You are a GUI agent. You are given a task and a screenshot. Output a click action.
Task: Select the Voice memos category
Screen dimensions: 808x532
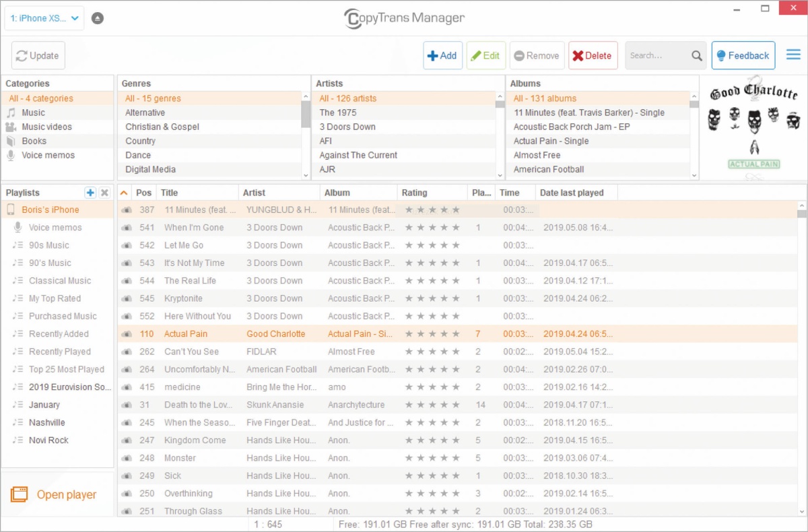click(x=58, y=155)
